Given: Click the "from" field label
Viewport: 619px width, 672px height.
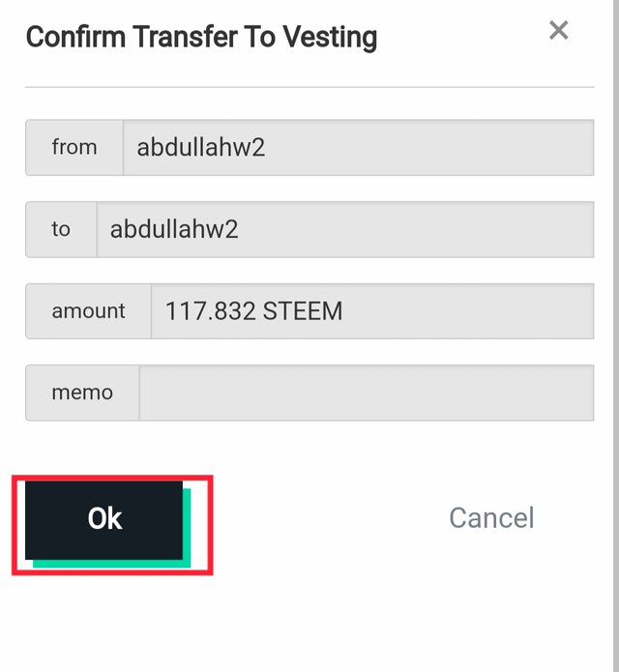Looking at the screenshot, I should click(x=74, y=148).
